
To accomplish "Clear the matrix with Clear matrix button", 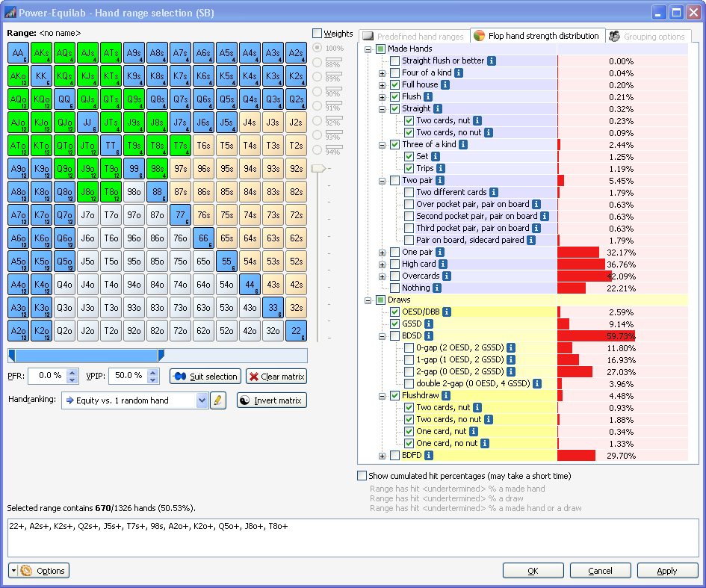I will tap(276, 377).
